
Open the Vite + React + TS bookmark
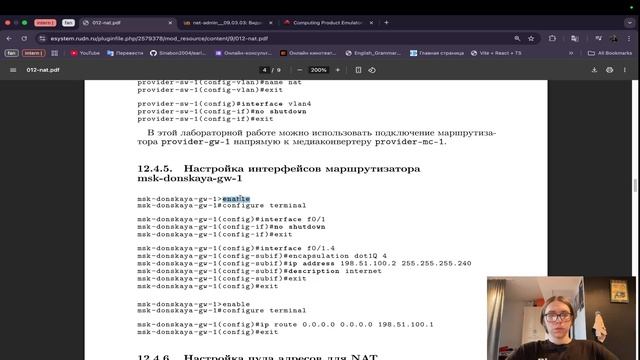pos(496,53)
